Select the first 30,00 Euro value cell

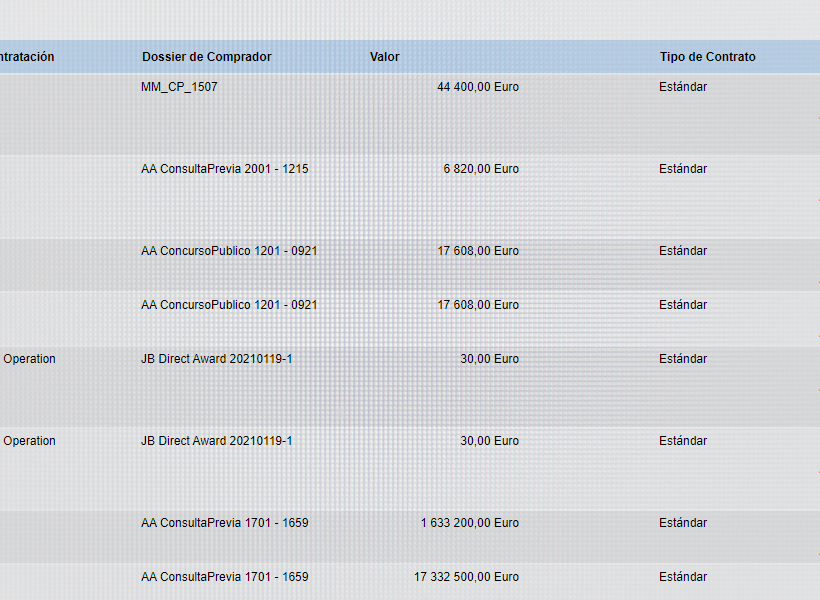(489, 359)
